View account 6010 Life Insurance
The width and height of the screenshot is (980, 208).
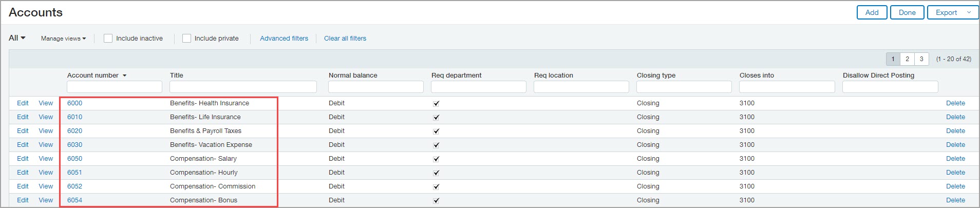46,117
